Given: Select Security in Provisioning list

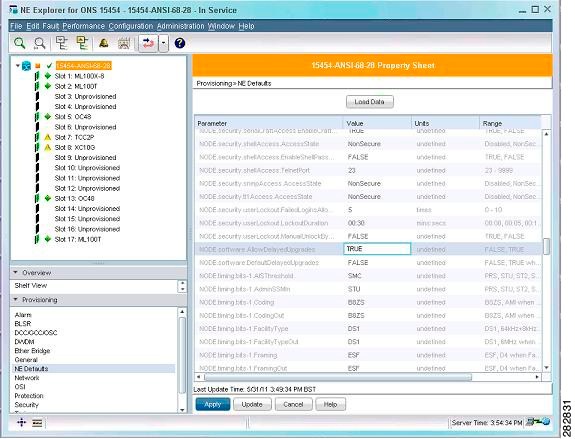Looking at the screenshot, I should click(x=26, y=405).
